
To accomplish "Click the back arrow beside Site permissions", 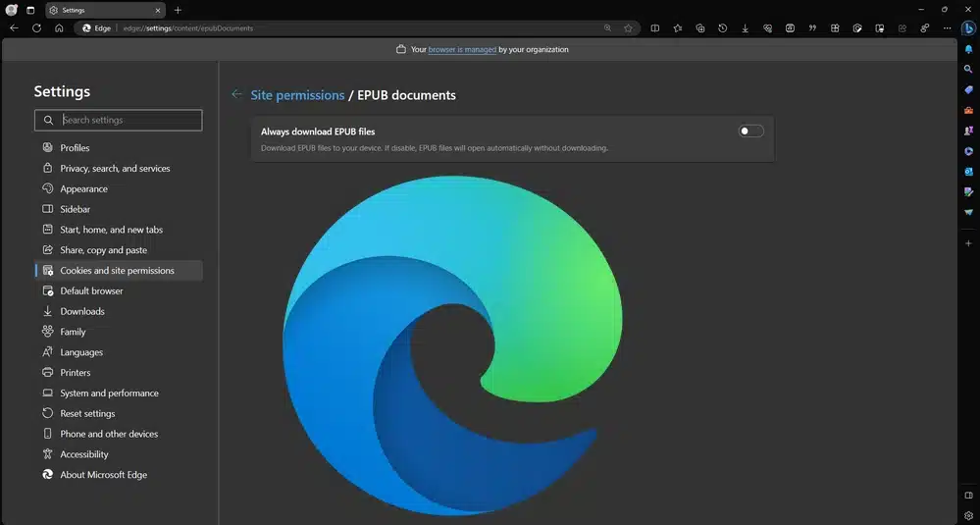I will (236, 95).
